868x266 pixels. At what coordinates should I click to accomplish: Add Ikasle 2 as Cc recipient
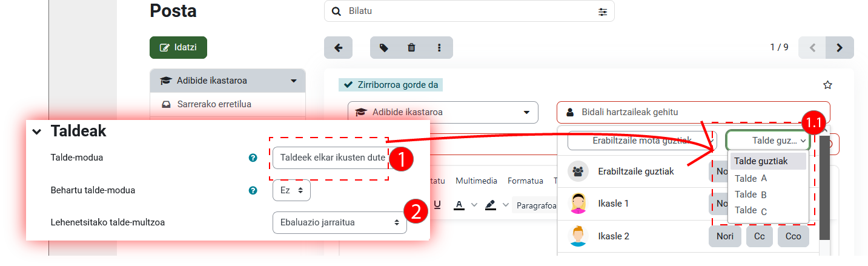(x=759, y=236)
